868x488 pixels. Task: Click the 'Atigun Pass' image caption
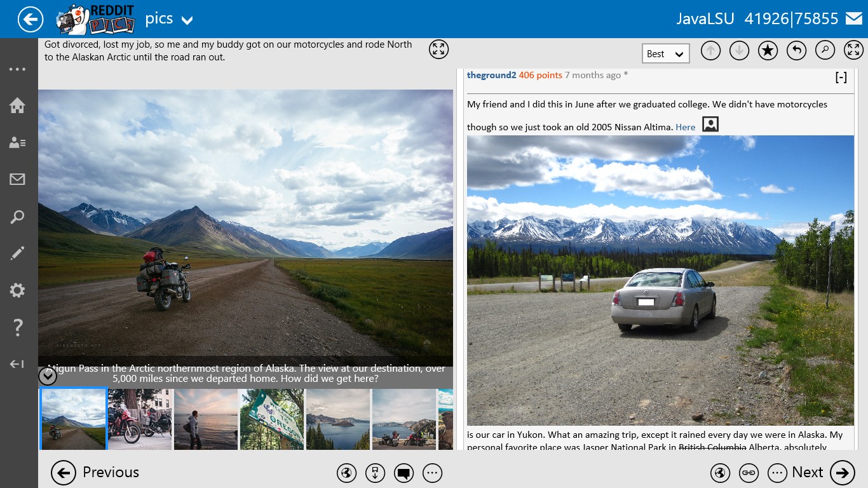pyautogui.click(x=246, y=374)
